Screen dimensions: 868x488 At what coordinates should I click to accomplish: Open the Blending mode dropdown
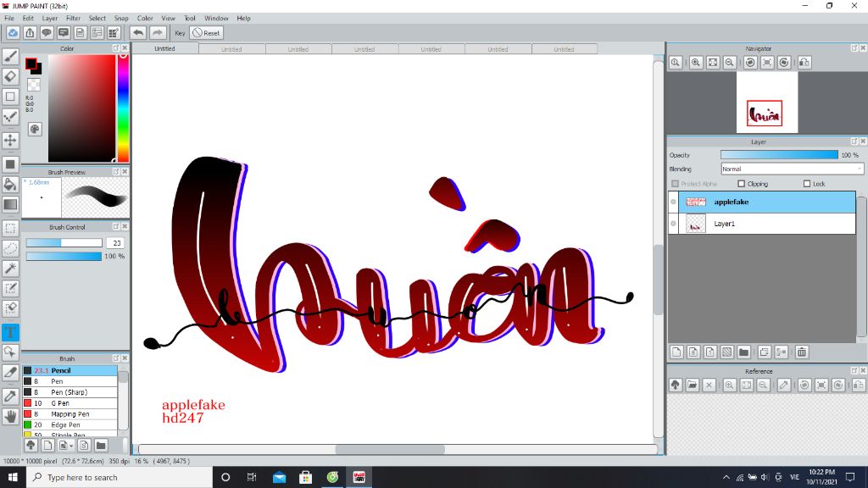coord(792,169)
